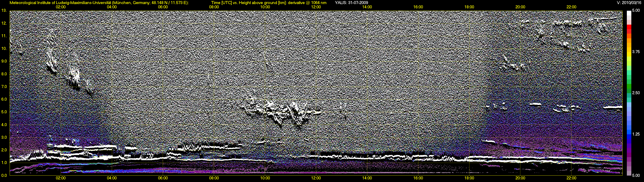Click the 8.0 height axis label
Screen dimensions: 644x182
tap(4, 74)
